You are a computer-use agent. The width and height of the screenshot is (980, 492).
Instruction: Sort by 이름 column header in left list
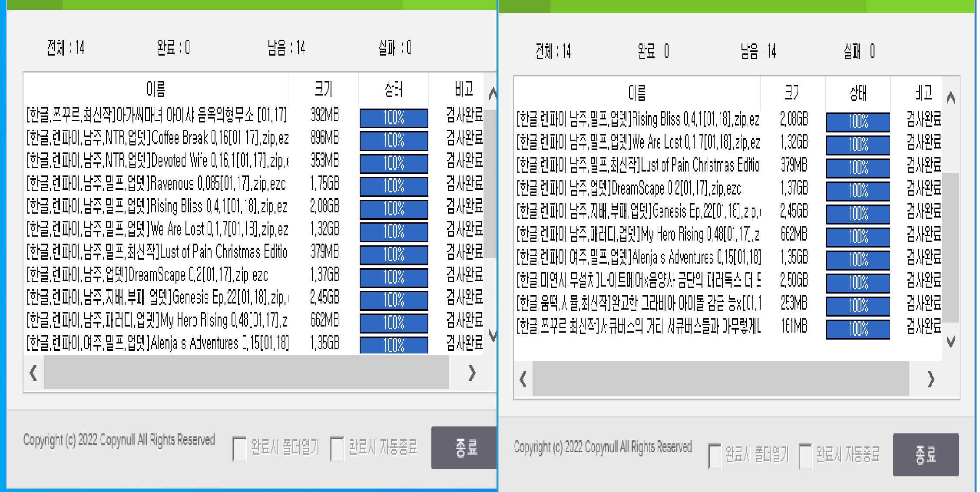coord(156,89)
